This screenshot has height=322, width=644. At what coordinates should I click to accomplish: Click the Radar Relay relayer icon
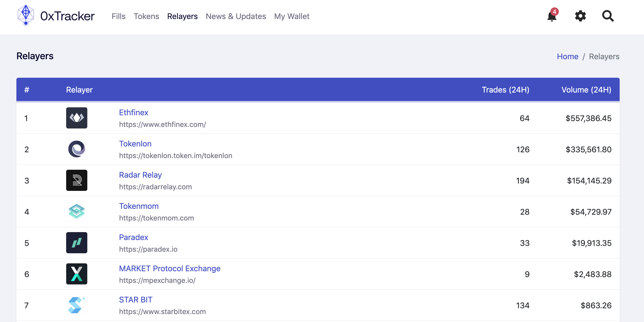[x=77, y=180]
